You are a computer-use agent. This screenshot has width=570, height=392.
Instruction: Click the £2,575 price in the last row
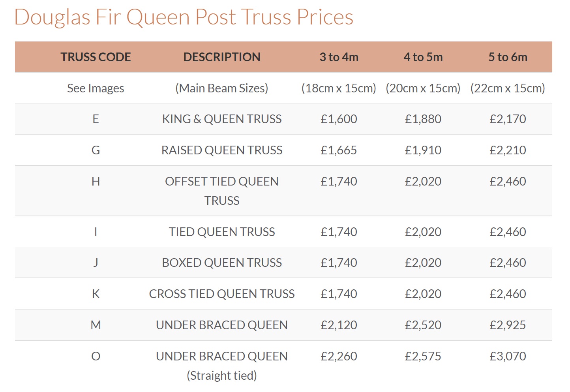[423, 356]
